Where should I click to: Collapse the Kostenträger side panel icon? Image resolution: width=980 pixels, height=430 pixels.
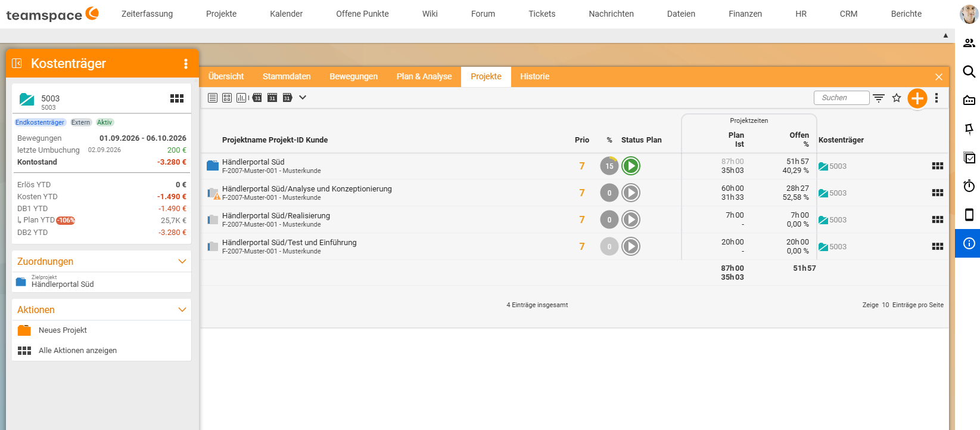click(x=17, y=63)
